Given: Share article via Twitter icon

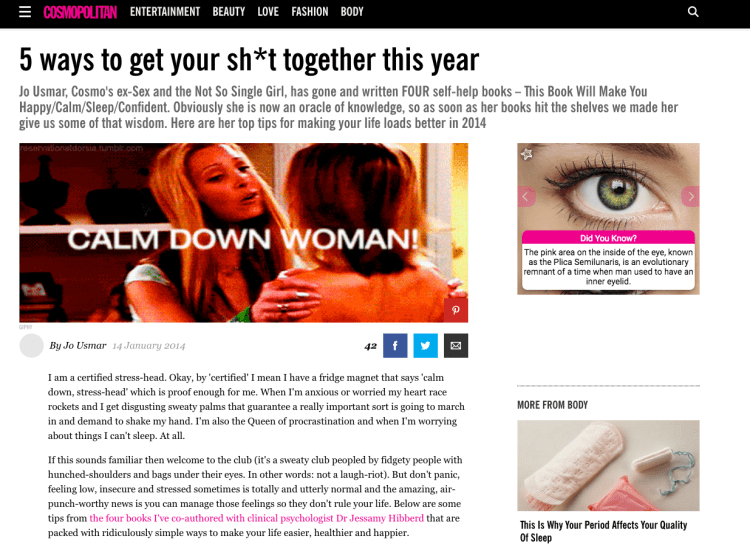Looking at the screenshot, I should tap(425, 345).
